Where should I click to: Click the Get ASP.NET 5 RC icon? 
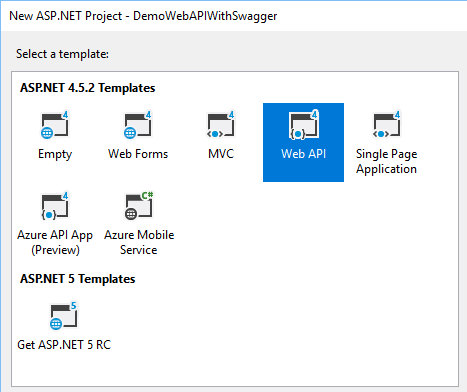64,315
